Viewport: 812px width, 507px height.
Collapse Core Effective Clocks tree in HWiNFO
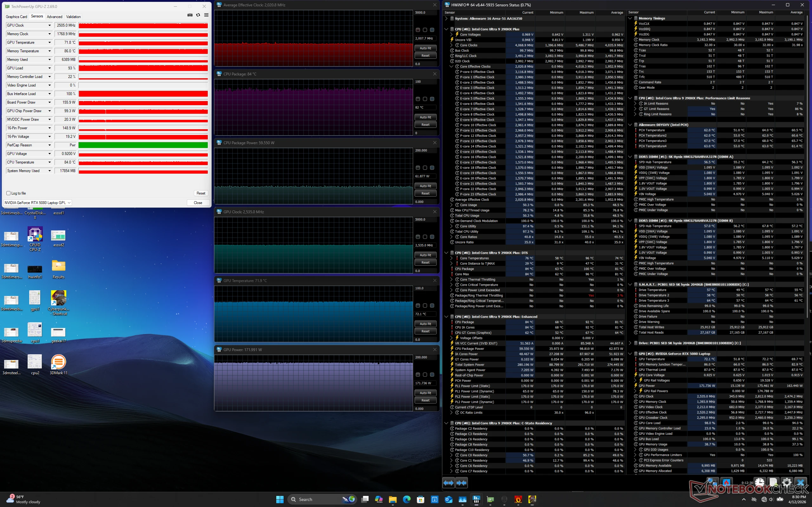[451, 67]
